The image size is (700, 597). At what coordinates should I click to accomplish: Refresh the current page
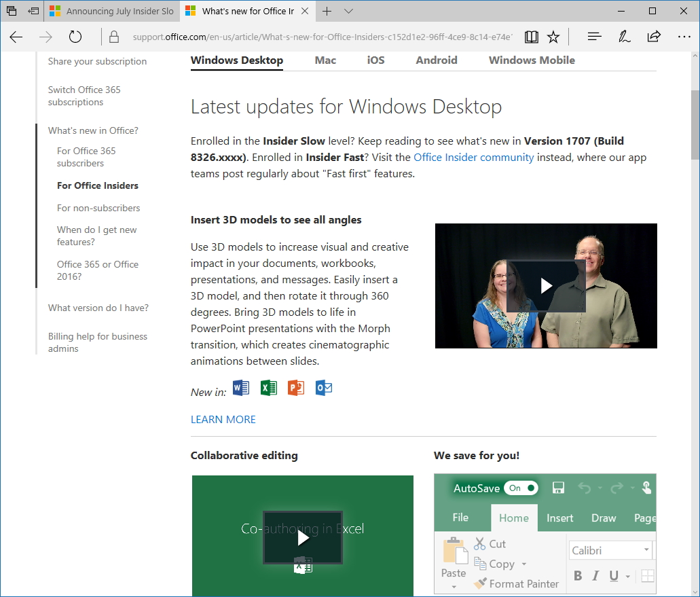[x=75, y=37]
